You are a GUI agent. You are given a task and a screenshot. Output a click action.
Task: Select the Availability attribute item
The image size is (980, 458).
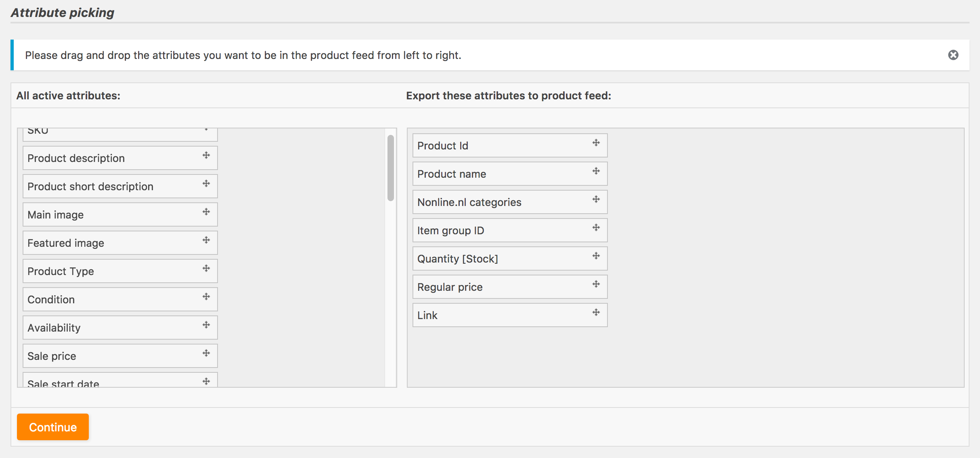point(119,327)
